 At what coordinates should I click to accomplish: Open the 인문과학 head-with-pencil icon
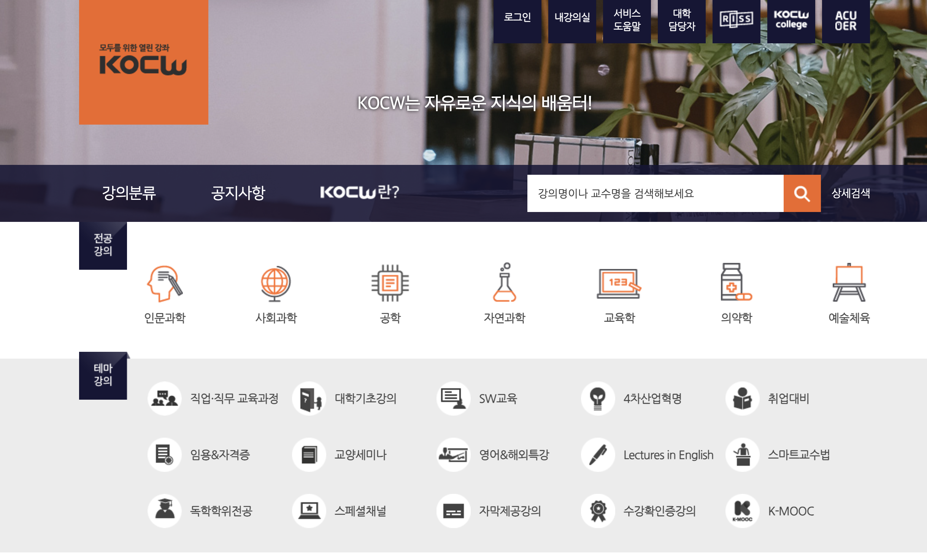tap(165, 283)
